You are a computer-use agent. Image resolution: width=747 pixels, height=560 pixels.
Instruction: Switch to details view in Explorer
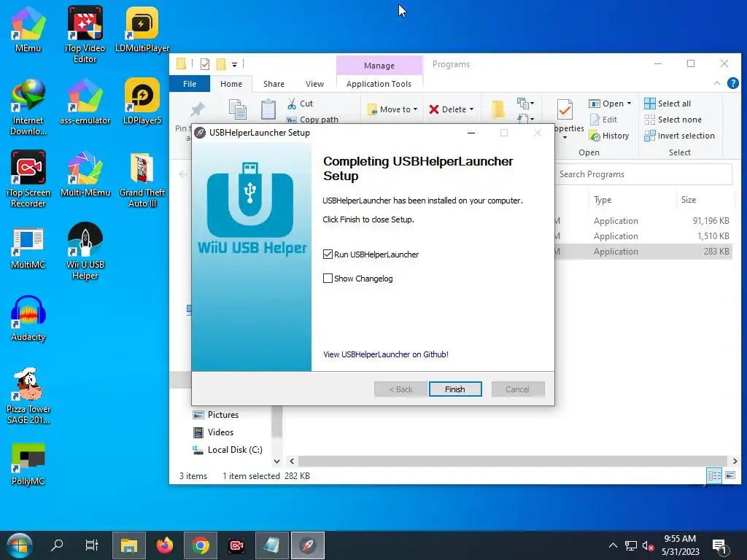coord(714,475)
